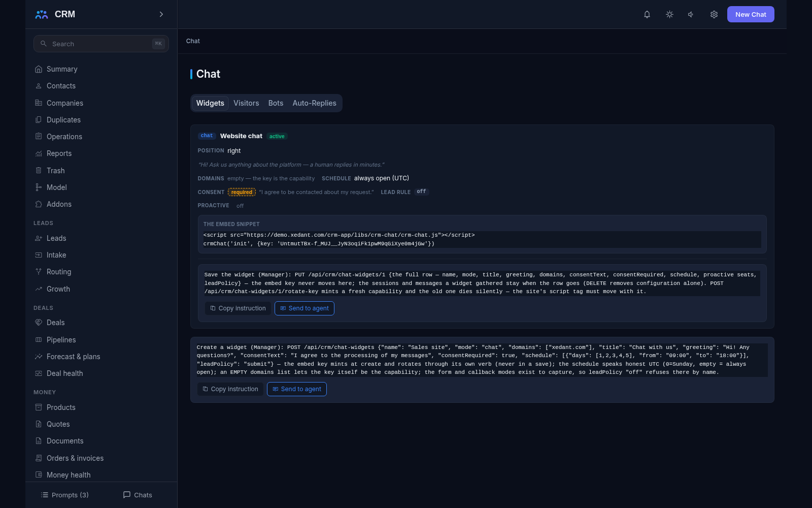This screenshot has width=812, height=508.
Task: Open Addons in the sidebar
Action: tap(101, 204)
